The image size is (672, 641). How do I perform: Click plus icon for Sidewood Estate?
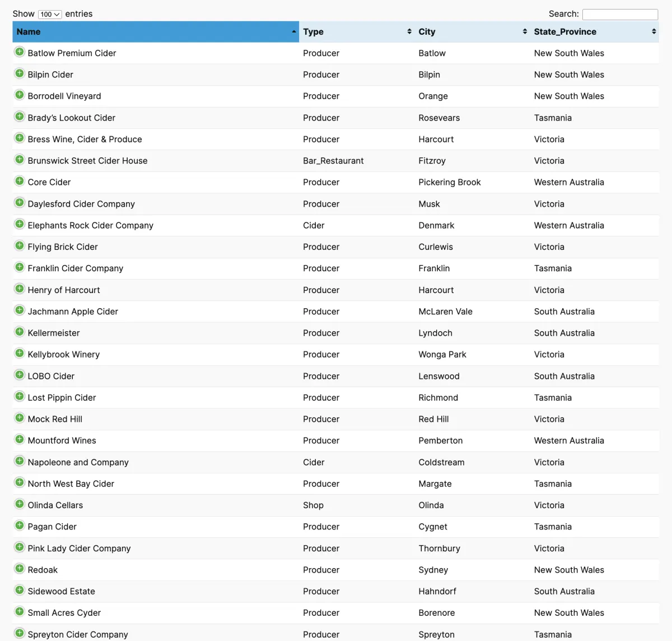[x=20, y=590]
